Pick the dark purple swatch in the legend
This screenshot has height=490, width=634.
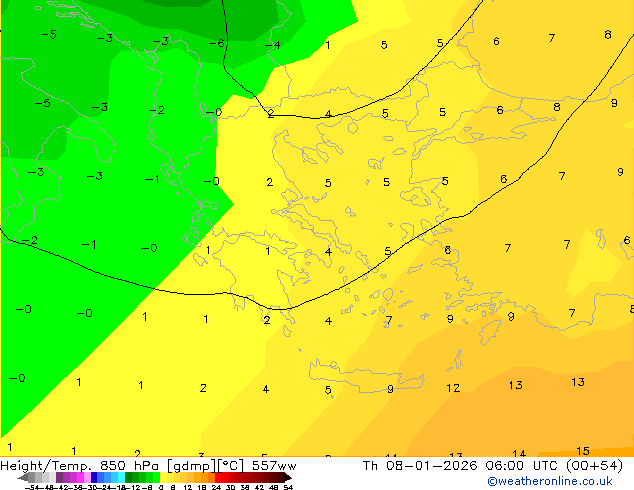[x=59, y=478]
